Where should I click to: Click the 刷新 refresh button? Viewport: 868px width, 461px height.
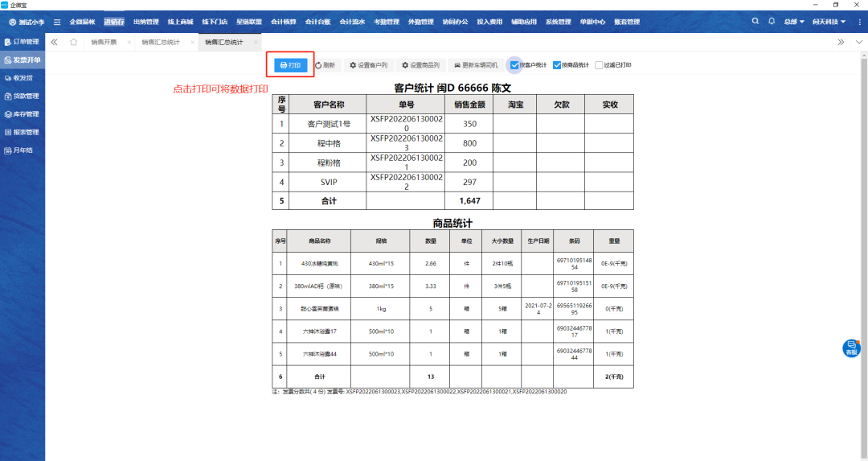pos(325,65)
